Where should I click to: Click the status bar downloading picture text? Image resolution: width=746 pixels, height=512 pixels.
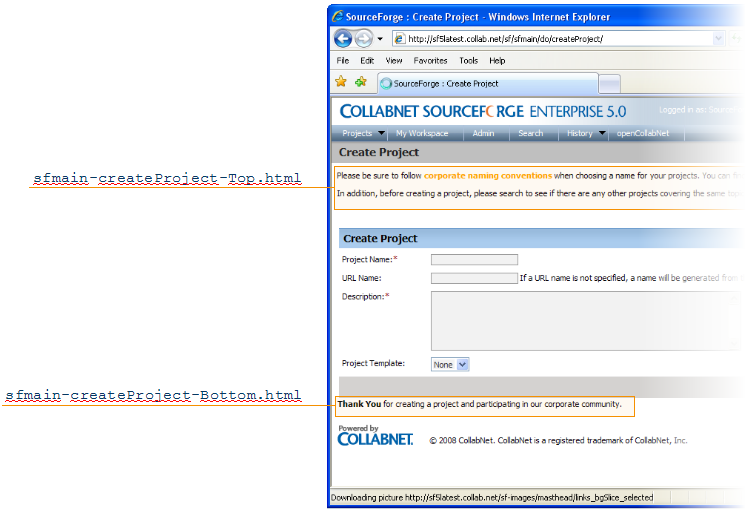[492, 498]
